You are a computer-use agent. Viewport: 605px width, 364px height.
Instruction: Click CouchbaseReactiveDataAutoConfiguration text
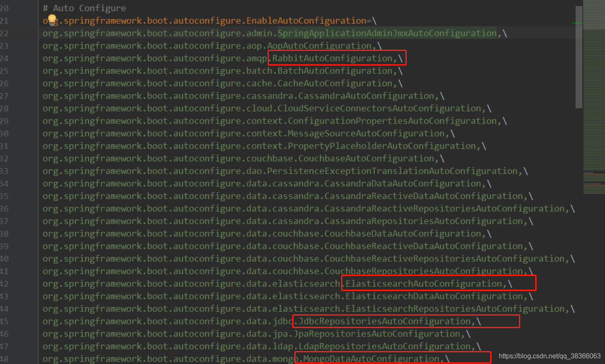[424, 246]
